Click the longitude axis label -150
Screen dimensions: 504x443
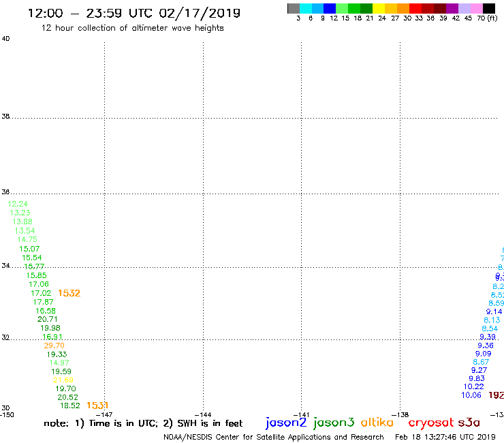[7, 414]
